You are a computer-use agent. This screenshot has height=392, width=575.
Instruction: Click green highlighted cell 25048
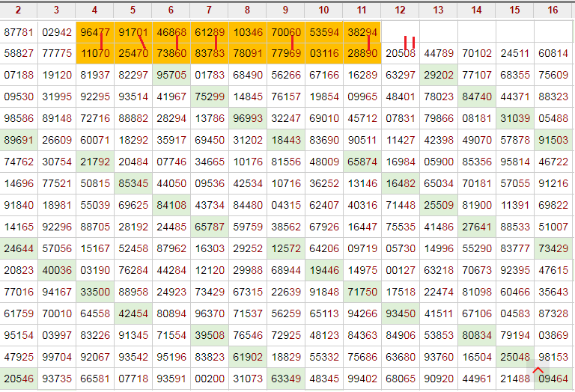[514, 358]
